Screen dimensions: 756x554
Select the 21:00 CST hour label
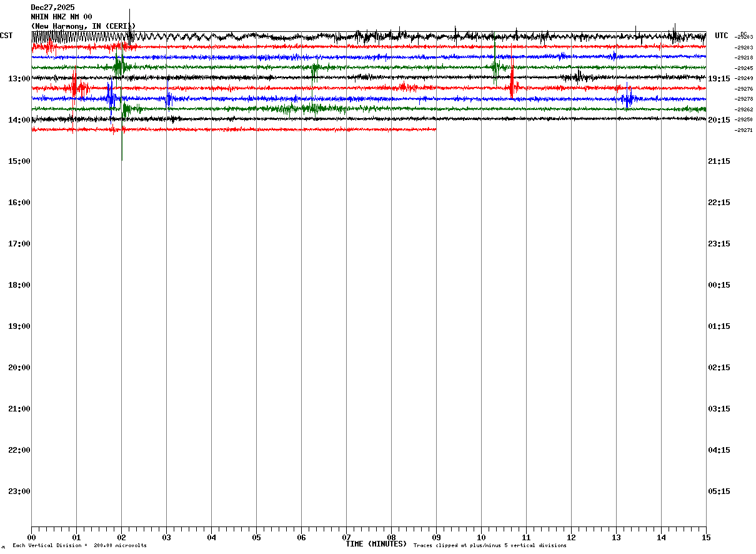point(19,409)
